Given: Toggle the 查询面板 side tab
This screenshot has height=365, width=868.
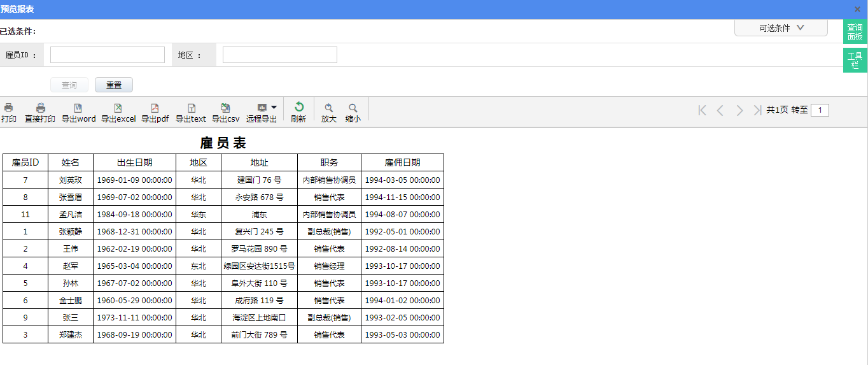Looking at the screenshot, I should tap(855, 32).
